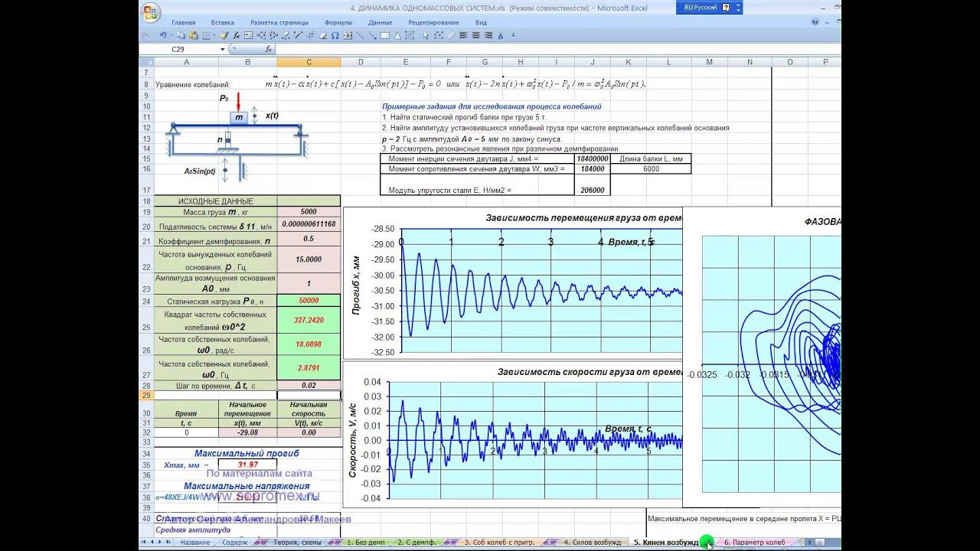Viewport: 980px width, 551px height.
Task: Select beam length cell 6000
Action: 651,168
